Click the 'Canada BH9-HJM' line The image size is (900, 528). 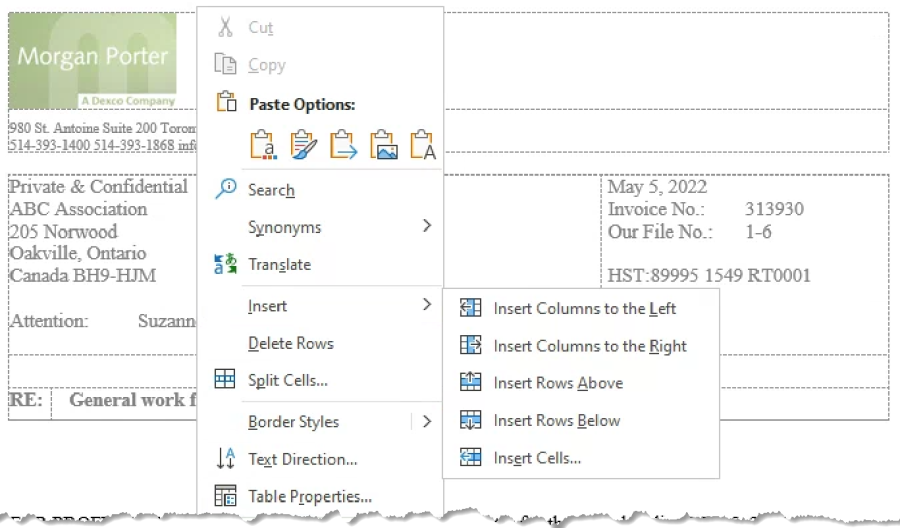[83, 275]
